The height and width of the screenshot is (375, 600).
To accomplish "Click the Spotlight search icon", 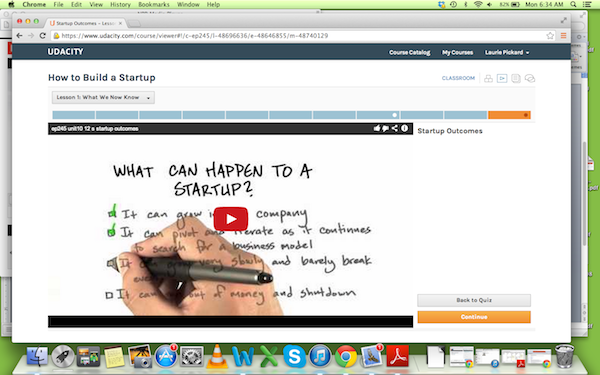I will 573,4.
